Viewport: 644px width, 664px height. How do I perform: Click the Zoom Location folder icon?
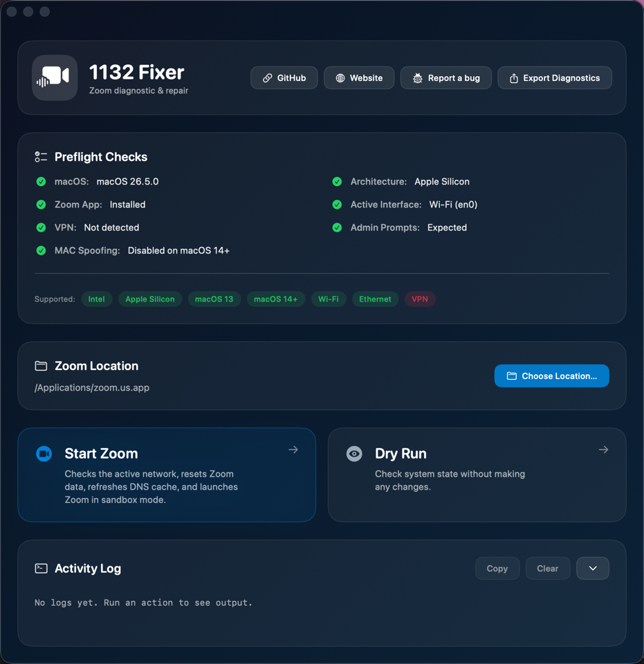click(x=41, y=366)
